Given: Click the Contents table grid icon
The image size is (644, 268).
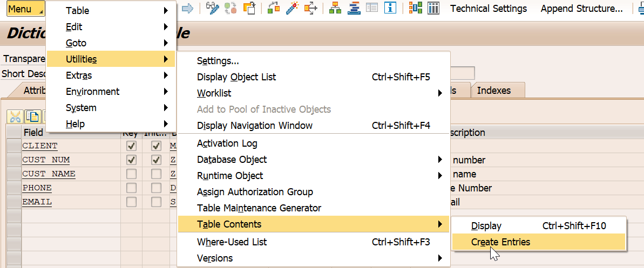Looking at the screenshot, I should pyautogui.click(x=433, y=8).
